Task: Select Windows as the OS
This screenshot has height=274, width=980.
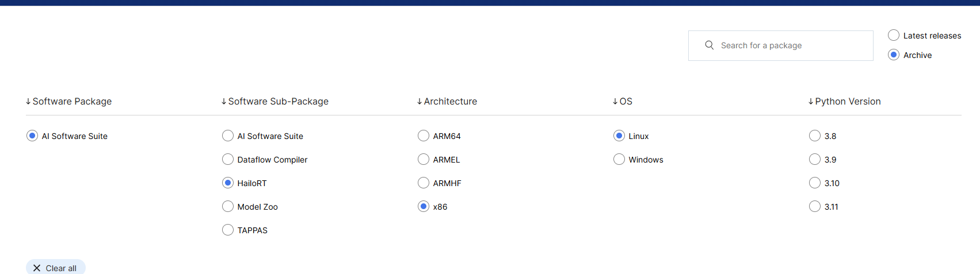Action: coord(619,160)
